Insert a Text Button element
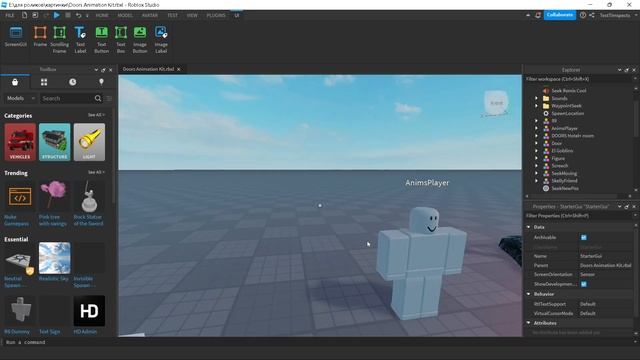Screen dimensions: 640x360 [x=101, y=40]
